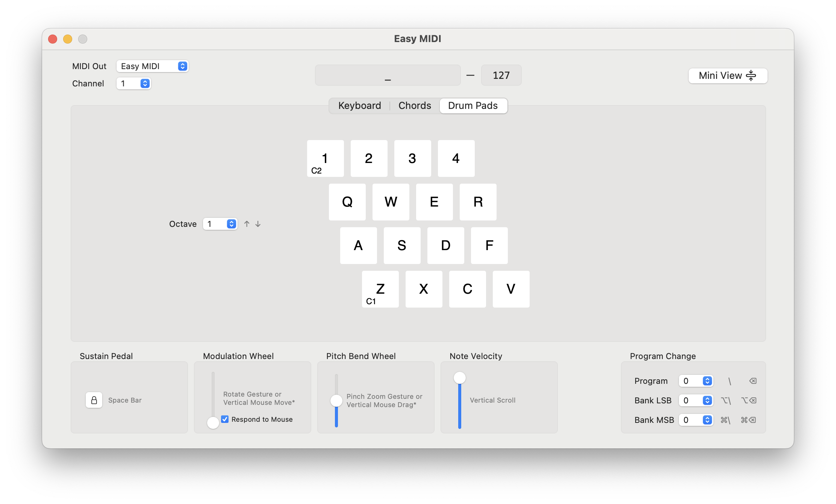The width and height of the screenshot is (836, 504).
Task: Switch to the Chords tab
Action: point(415,106)
